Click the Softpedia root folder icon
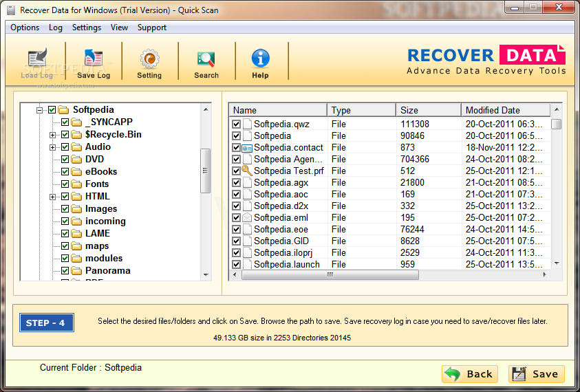The width and height of the screenshot is (580, 392). [x=64, y=110]
